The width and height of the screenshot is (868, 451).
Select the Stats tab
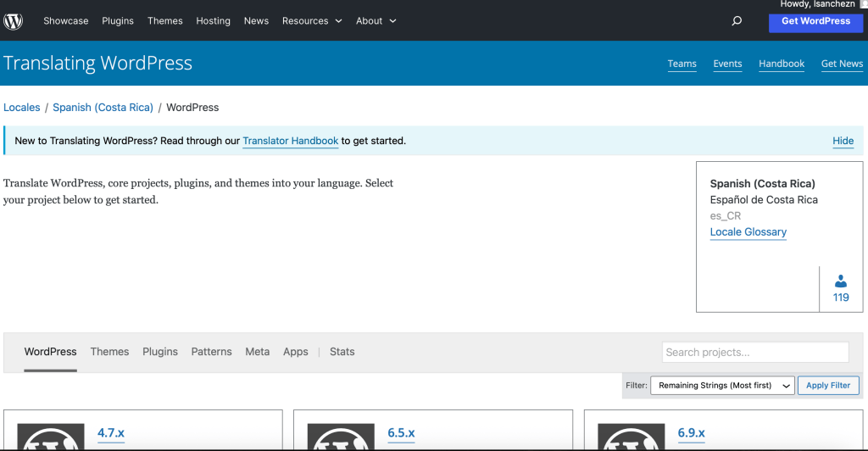point(342,352)
